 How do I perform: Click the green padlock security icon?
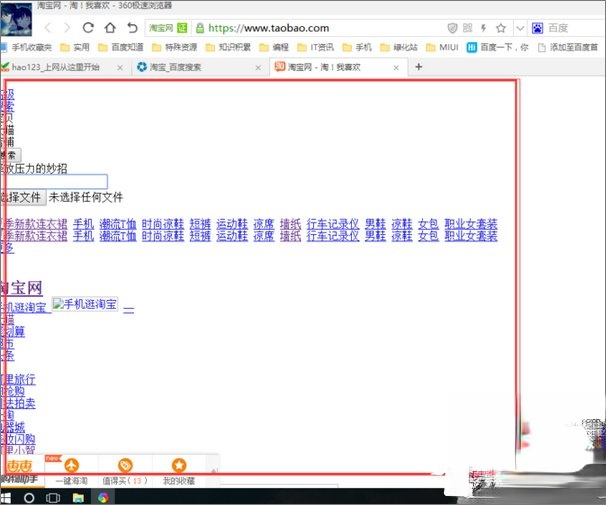[200, 28]
